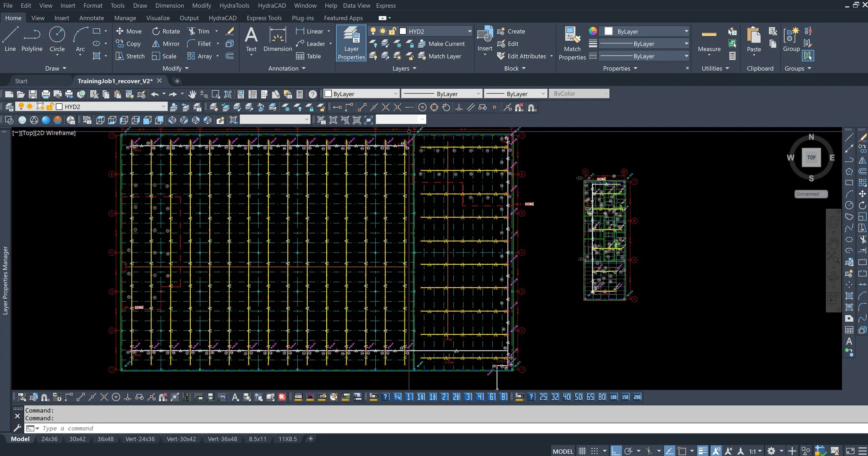Activate the Mirror tool

tap(166, 43)
